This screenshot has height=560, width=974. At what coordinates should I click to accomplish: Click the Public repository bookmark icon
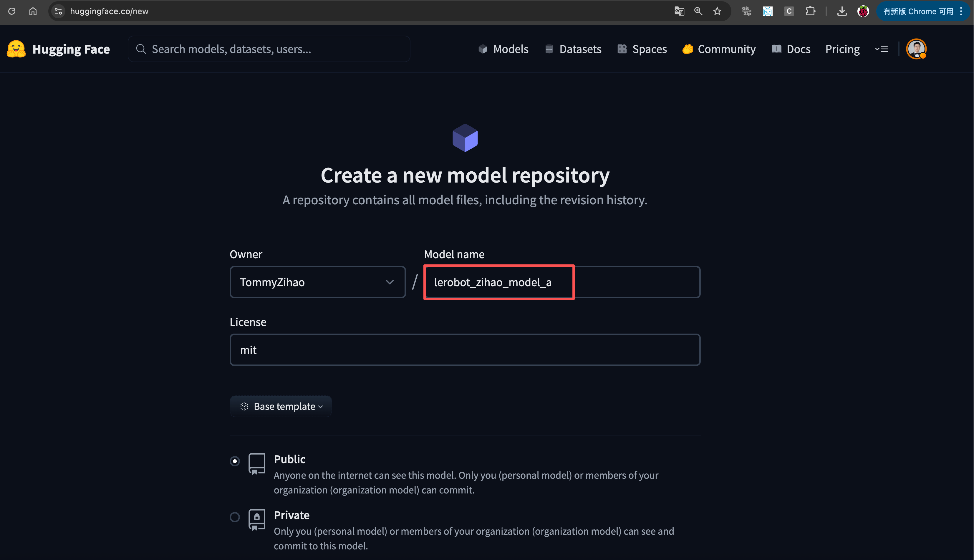[256, 463]
